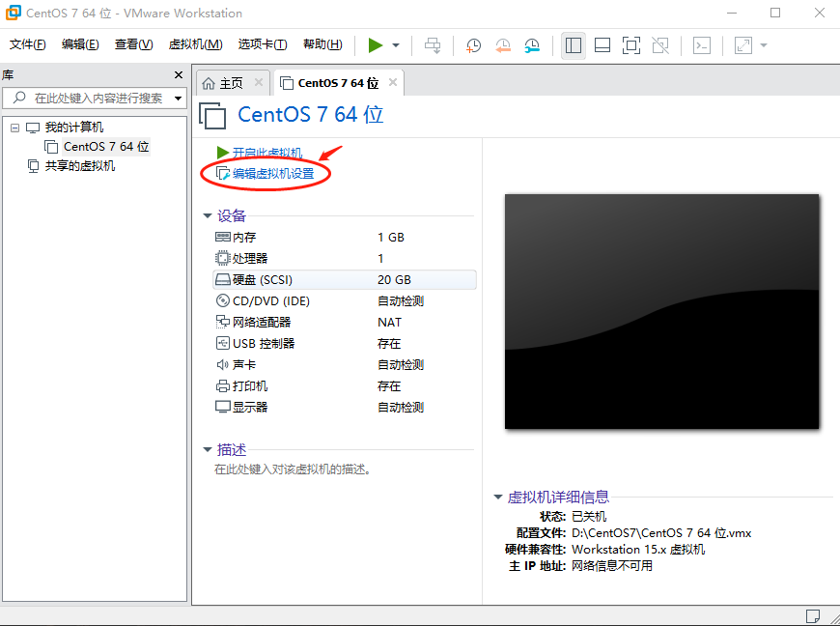Image resolution: width=840 pixels, height=626 pixels.
Task: Open the stretch display dropdown arrow
Action: tap(764, 45)
